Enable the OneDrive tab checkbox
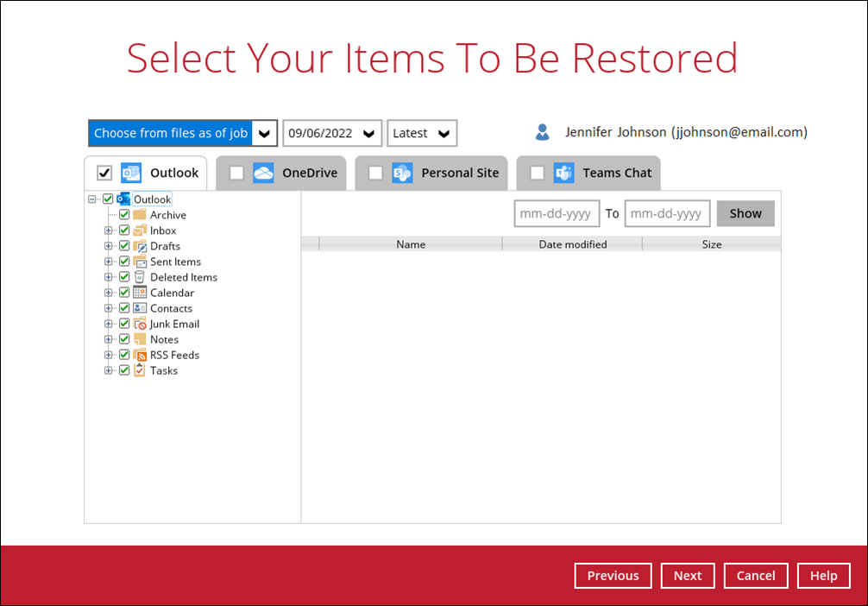This screenshot has width=868, height=606. (236, 173)
